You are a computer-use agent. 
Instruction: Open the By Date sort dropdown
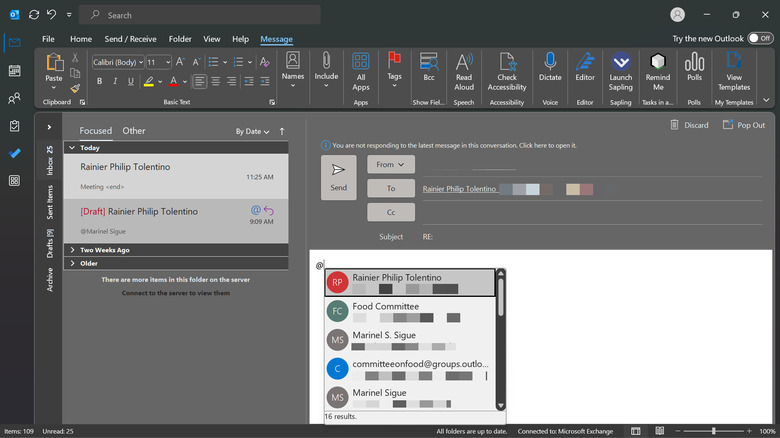coord(252,131)
